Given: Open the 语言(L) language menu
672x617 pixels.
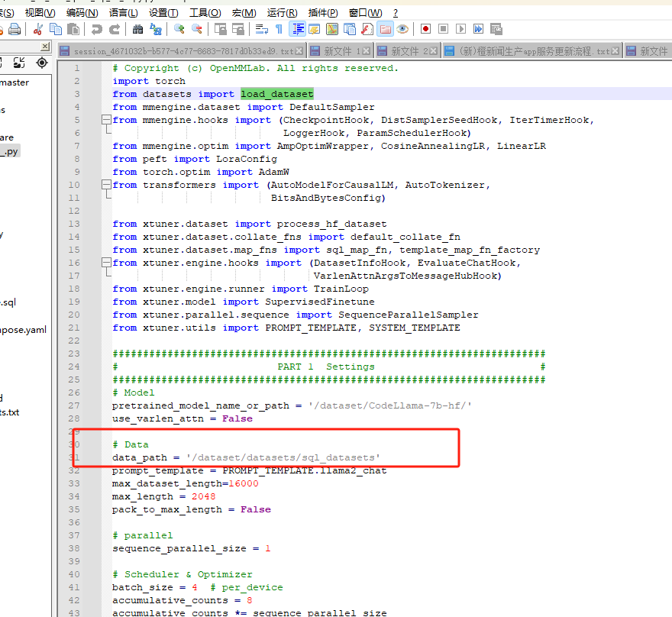Looking at the screenshot, I should (x=124, y=13).
